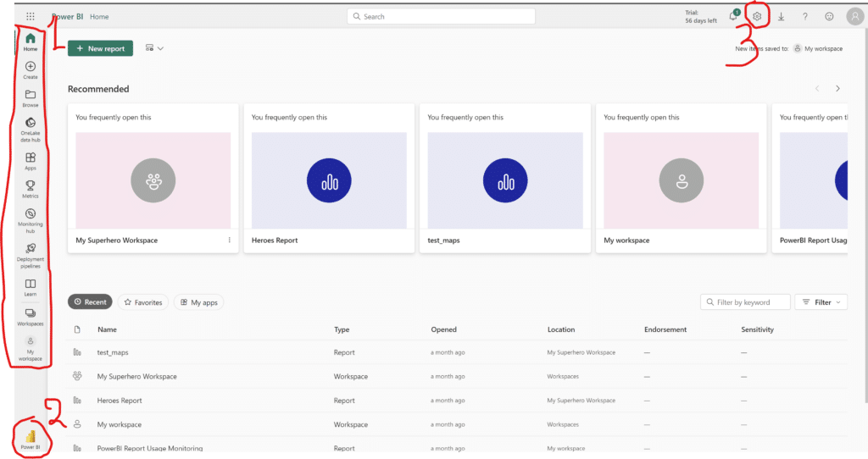Go to Monitoring hub in sidebar
This screenshot has width=868, height=459.
31,218
